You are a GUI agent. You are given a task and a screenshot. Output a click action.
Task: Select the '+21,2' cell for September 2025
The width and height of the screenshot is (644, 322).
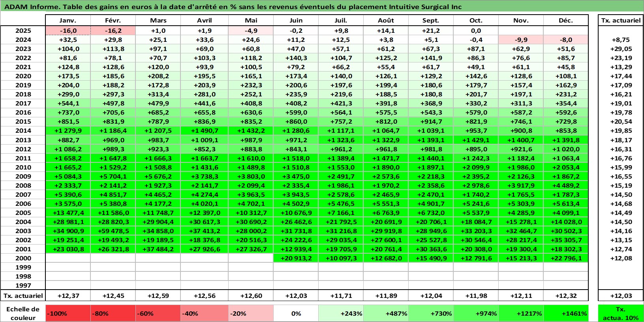431,31
